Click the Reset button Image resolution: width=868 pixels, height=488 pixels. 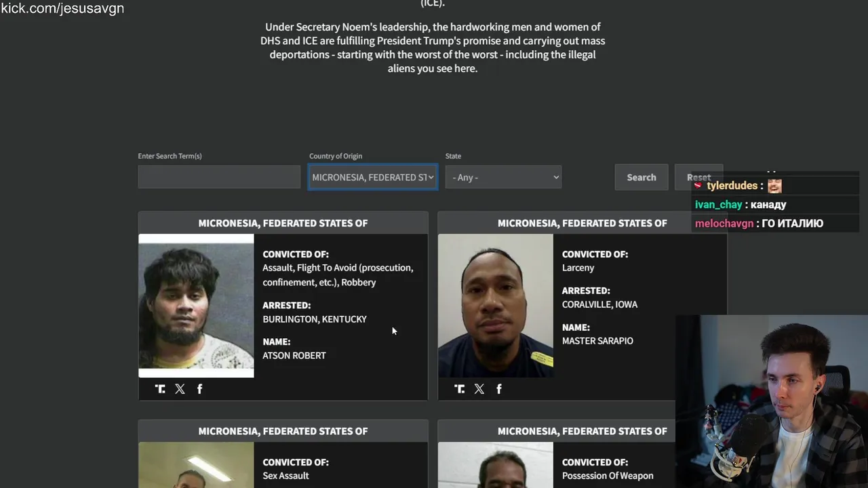(x=698, y=178)
